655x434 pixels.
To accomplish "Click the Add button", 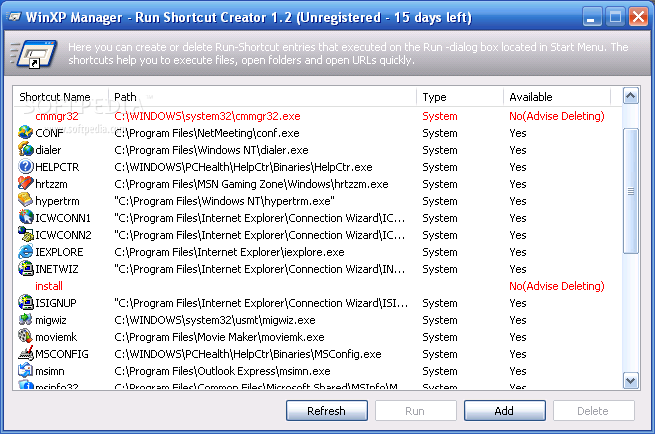I will tap(505, 411).
